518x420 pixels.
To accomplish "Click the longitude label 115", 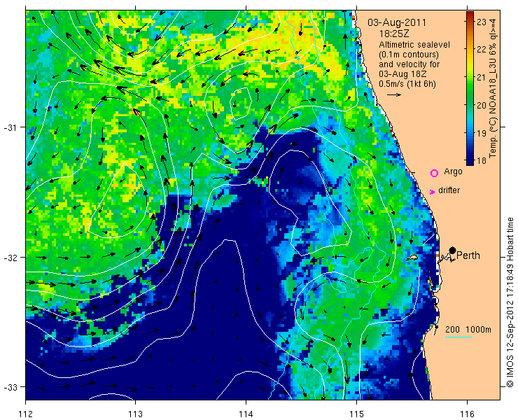I will (x=356, y=414).
